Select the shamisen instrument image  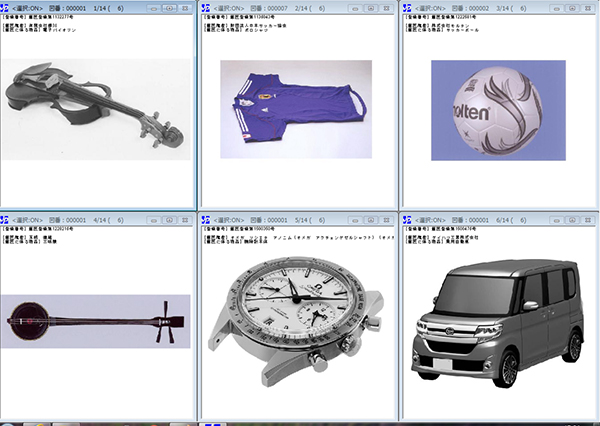pyautogui.click(x=96, y=322)
